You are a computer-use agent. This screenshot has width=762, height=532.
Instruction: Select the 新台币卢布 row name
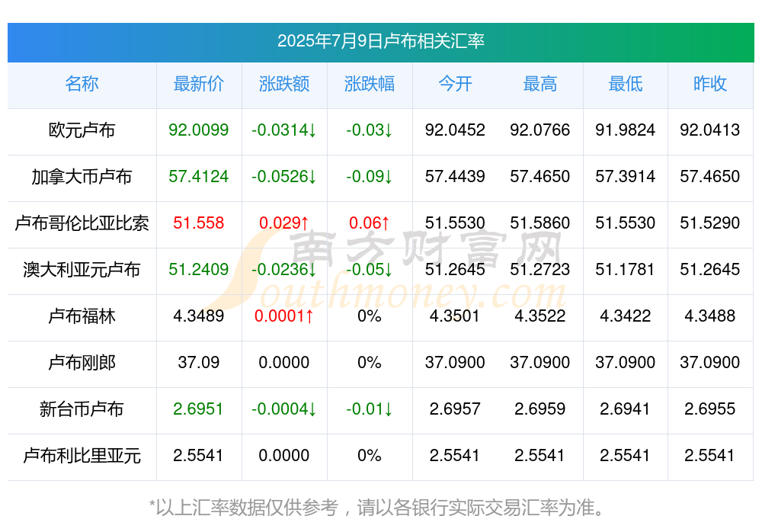click(82, 409)
